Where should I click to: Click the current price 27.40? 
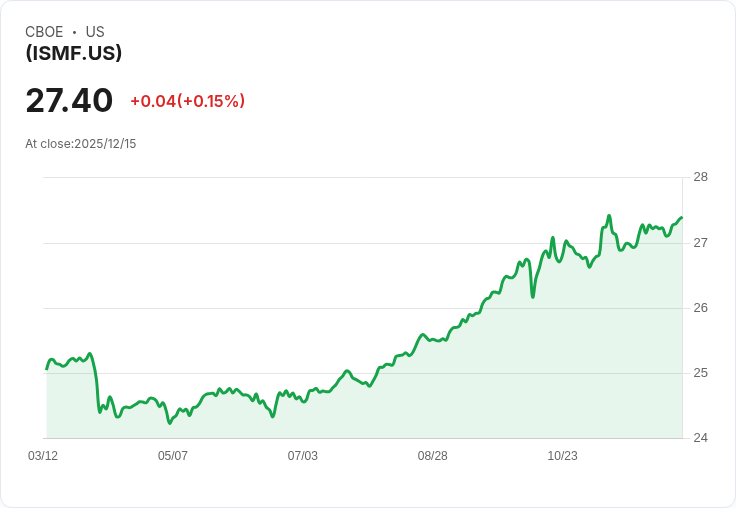pos(69,100)
